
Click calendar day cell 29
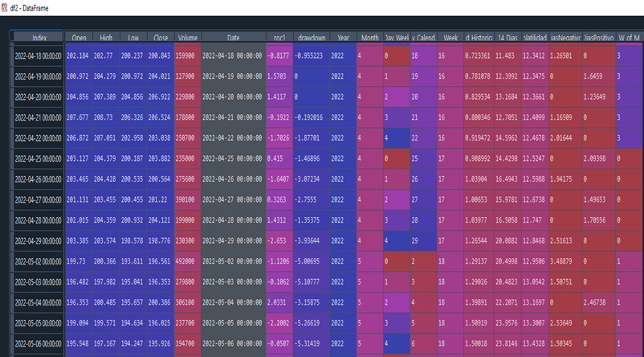423,241
